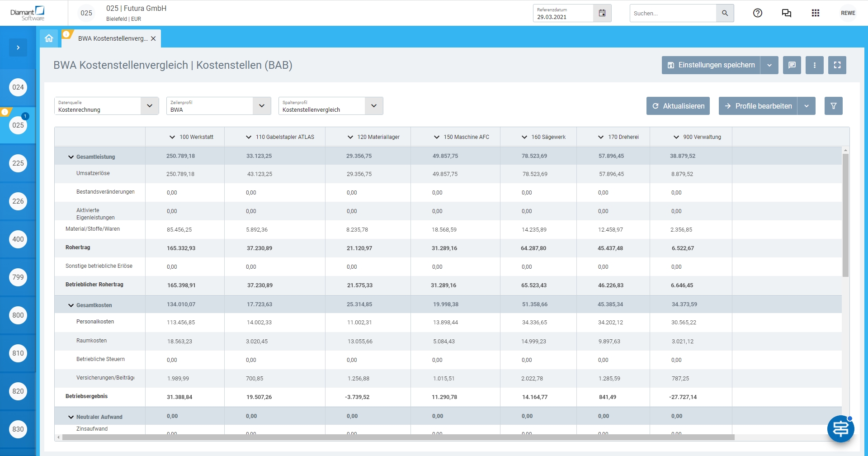Collapse the Gesamtleistung row group
This screenshot has width=868, height=456.
71,157
